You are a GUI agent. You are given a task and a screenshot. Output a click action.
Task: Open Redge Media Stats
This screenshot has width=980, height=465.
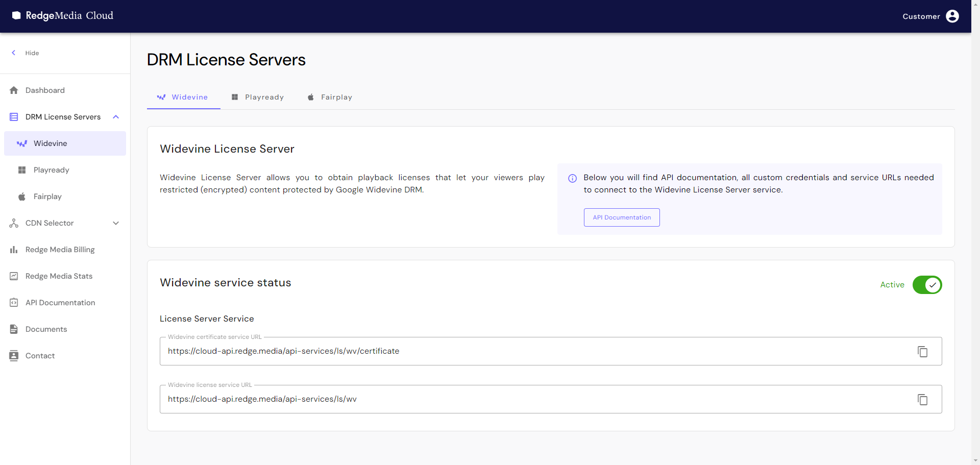pyautogui.click(x=59, y=276)
